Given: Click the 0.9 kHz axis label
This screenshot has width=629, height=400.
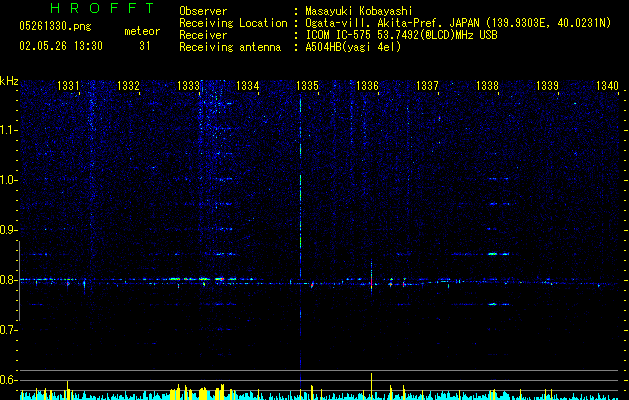Looking at the screenshot, I should coord(8,230).
